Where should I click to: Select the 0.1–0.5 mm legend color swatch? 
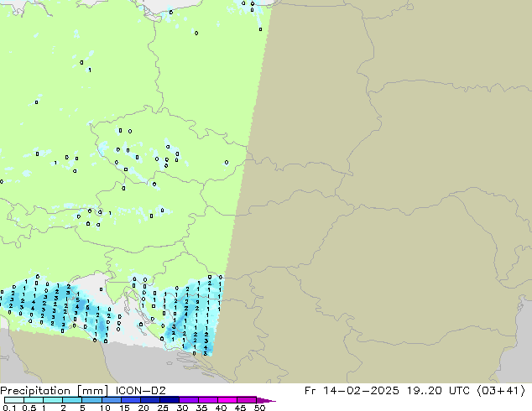[x=14, y=400]
